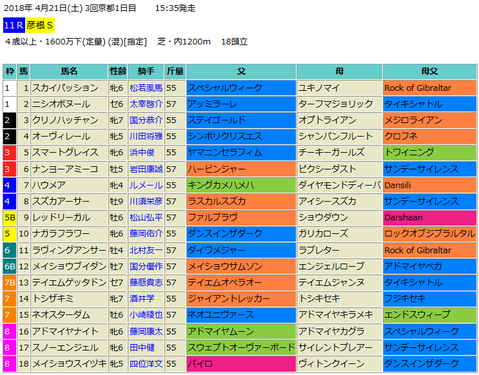Open jockey link 藤岡佑介
This screenshot has width=479, height=375.
click(146, 234)
